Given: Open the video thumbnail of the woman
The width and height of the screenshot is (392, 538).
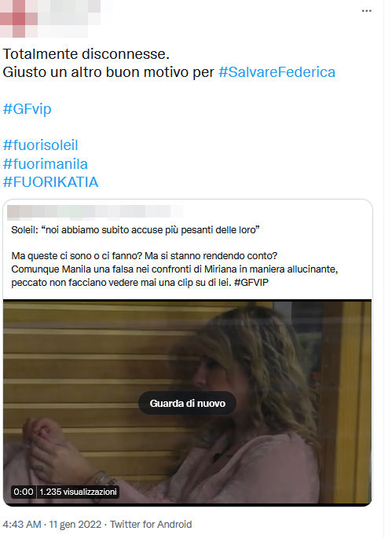Looking at the screenshot, I should [x=188, y=403].
